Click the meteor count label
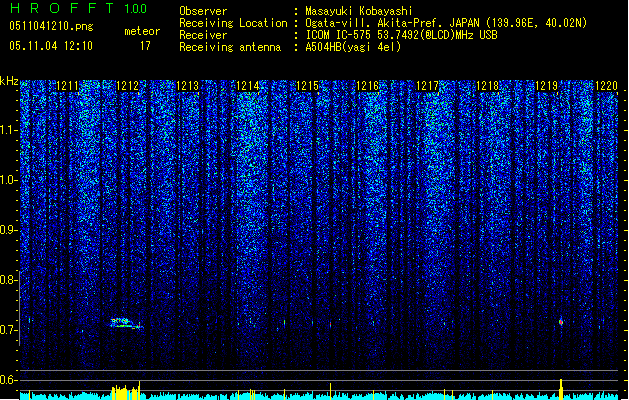Image resolution: width=629 pixels, height=400 pixels. click(x=142, y=31)
